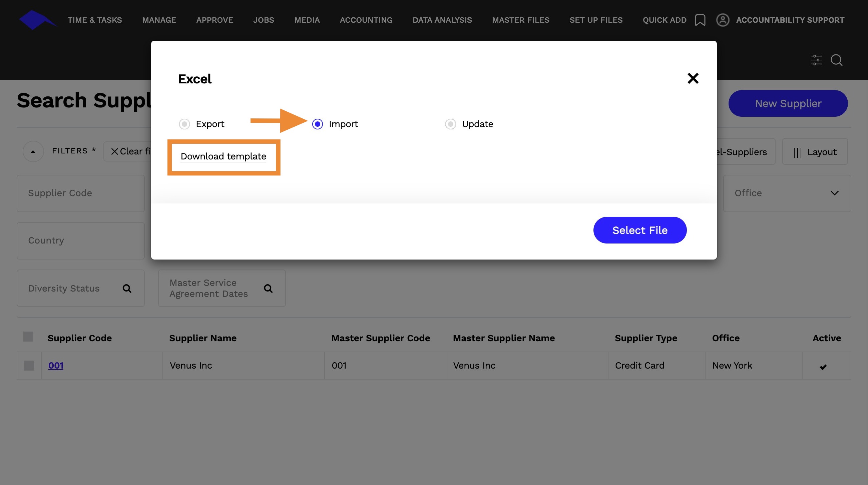
Task: Collapse the Filters section with the arrow button
Action: [33, 151]
